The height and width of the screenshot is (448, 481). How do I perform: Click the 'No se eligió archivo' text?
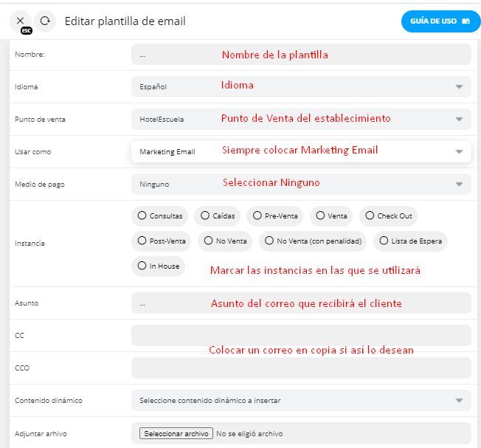coord(249,433)
